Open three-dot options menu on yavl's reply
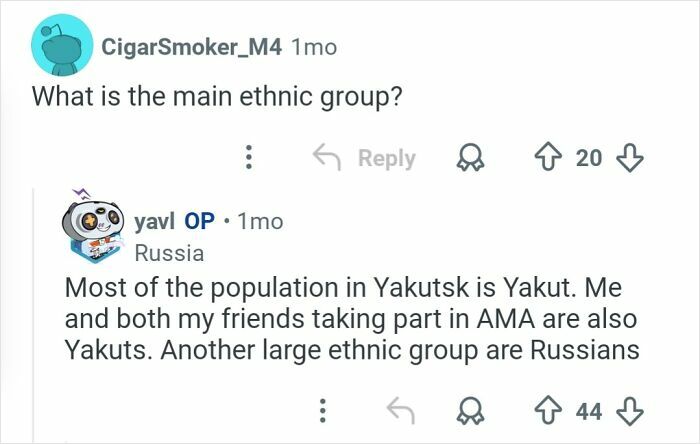 322,410
